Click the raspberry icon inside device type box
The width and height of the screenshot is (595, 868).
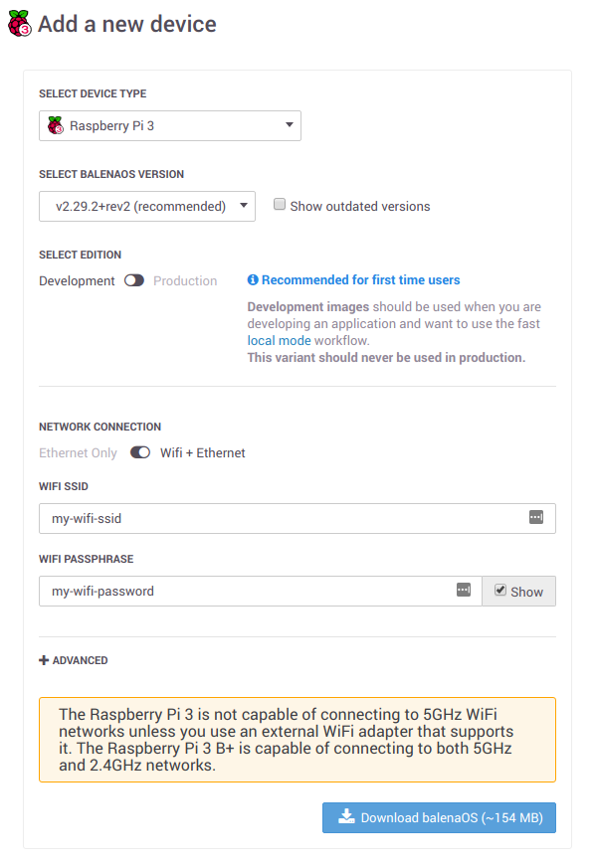pyautogui.click(x=56, y=125)
